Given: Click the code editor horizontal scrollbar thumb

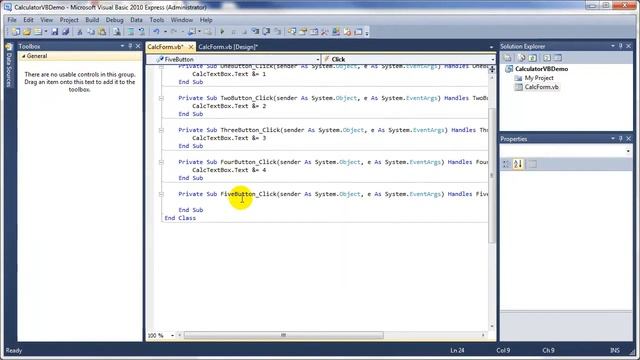Looking at the screenshot, I should pos(283,336).
